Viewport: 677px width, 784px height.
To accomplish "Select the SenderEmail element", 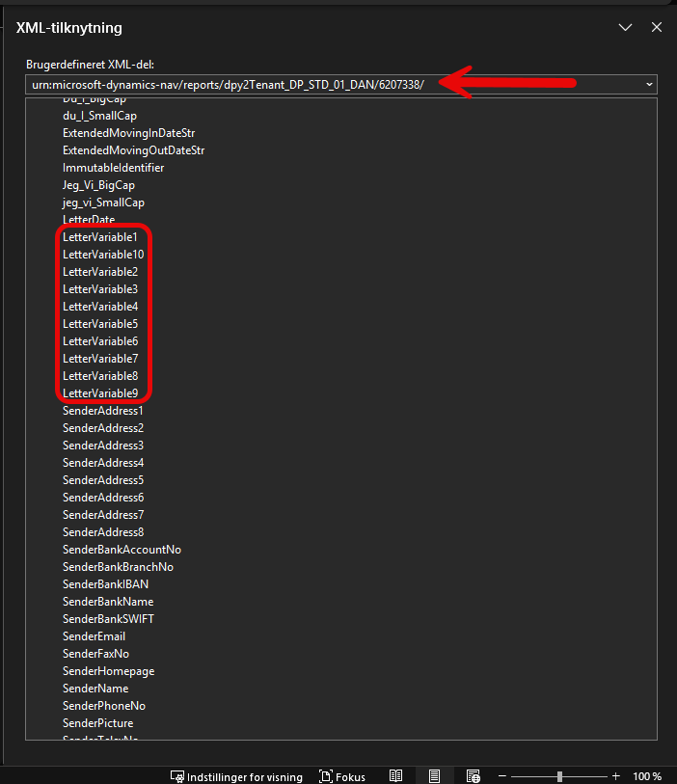I will point(94,636).
